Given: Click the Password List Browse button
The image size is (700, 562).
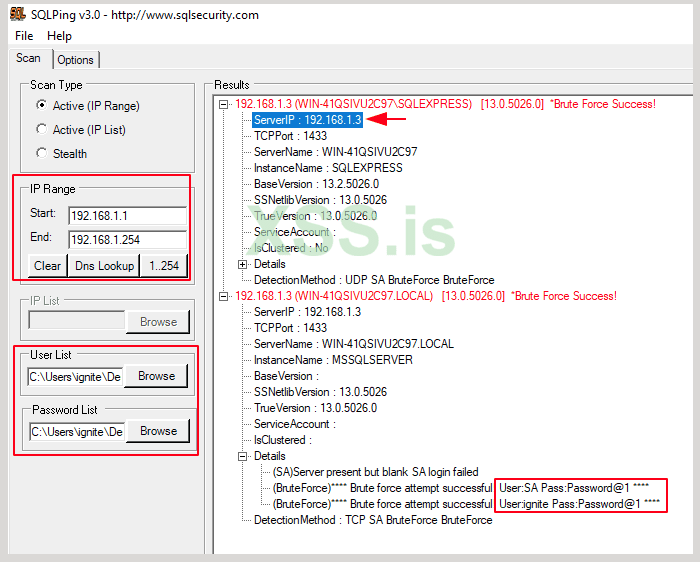Looking at the screenshot, I should (158, 431).
